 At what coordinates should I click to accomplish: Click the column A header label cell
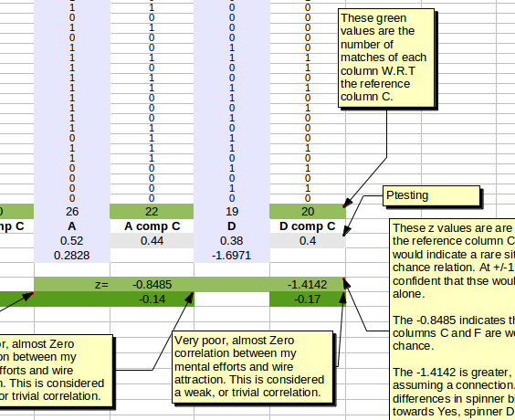pos(72,226)
